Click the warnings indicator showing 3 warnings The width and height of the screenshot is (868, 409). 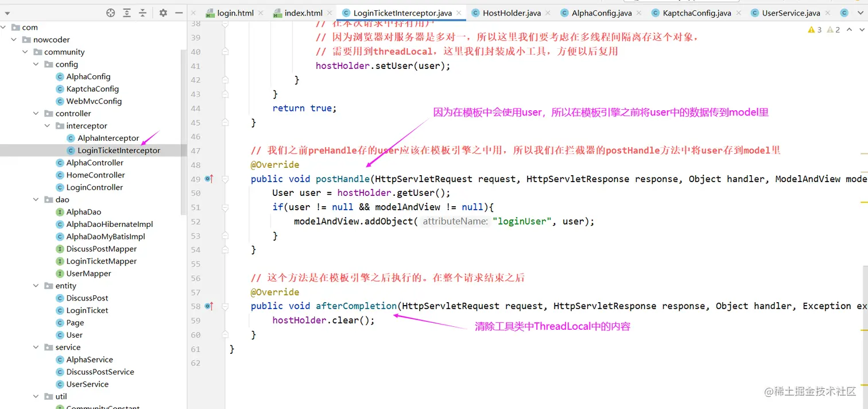pyautogui.click(x=815, y=29)
